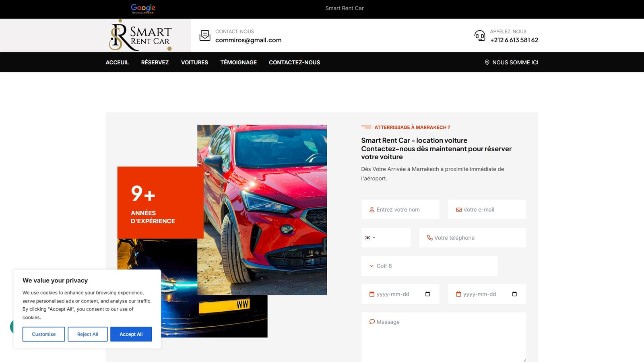
Task: Click the Customise cookie button
Action: (43, 334)
